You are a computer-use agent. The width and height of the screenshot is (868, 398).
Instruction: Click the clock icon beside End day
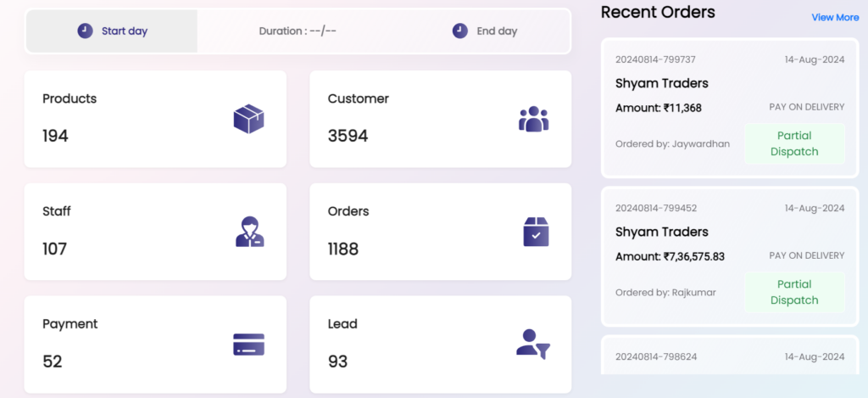click(460, 31)
